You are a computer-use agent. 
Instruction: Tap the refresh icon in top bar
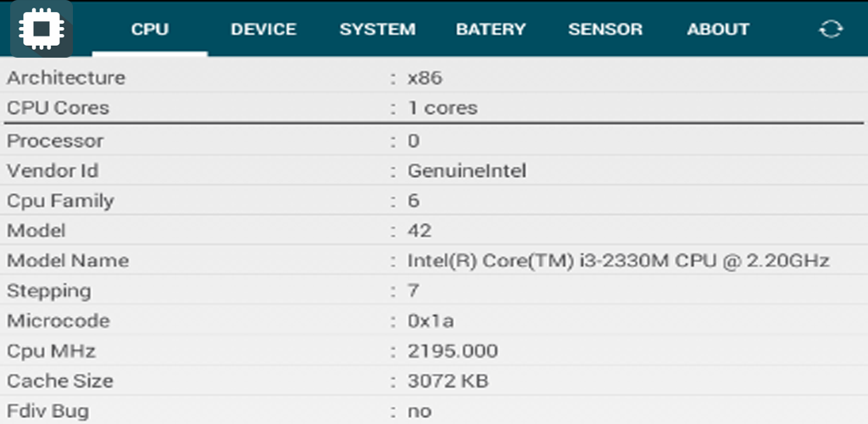[x=831, y=29]
